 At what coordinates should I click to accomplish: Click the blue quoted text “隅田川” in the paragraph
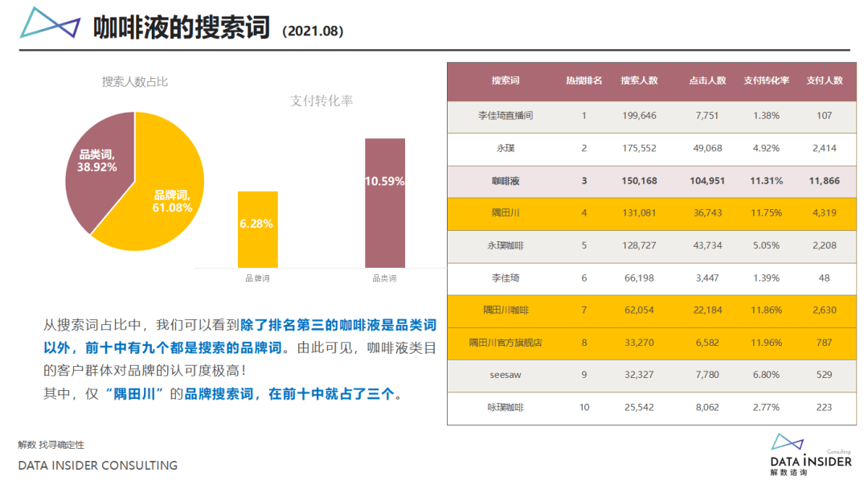point(134,394)
